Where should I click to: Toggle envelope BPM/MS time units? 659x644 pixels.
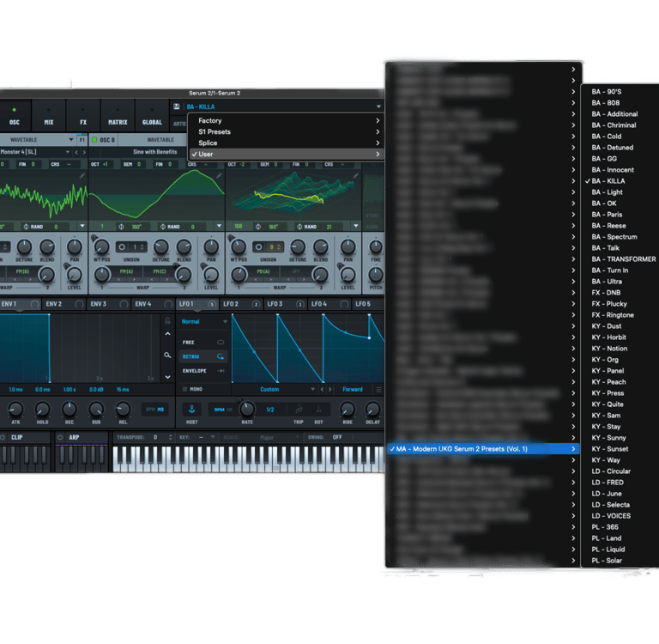pyautogui.click(x=155, y=409)
